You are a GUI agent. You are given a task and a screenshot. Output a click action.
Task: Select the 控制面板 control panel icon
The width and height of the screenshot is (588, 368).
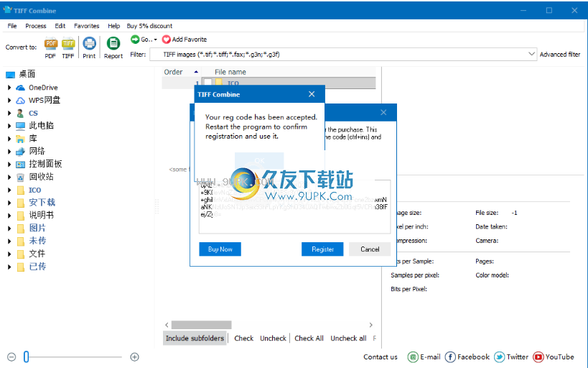click(x=20, y=164)
